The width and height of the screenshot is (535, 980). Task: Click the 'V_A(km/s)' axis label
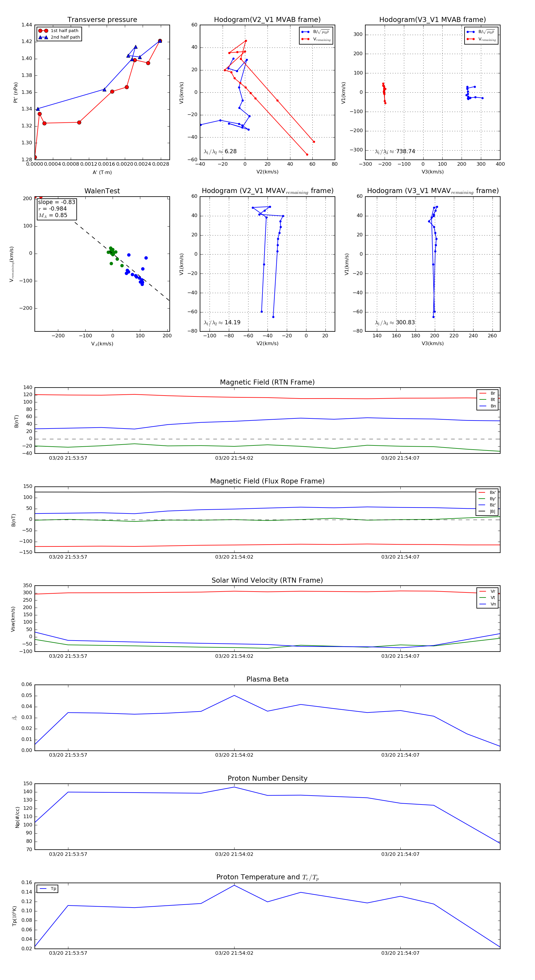[102, 344]
